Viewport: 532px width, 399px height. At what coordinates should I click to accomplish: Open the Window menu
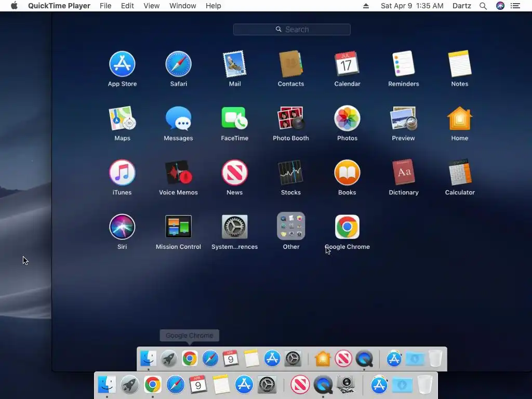(182, 6)
